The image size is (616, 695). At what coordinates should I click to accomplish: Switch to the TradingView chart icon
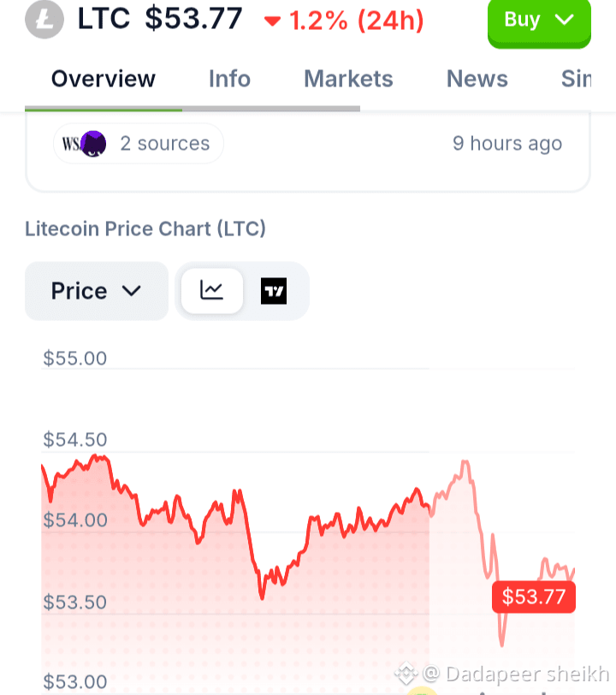(x=274, y=291)
